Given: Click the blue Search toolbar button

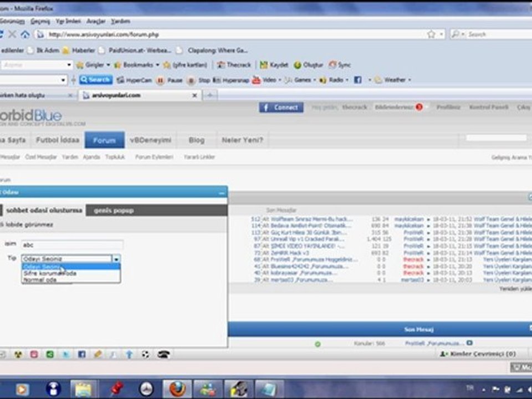Looking at the screenshot, I should coord(96,80).
